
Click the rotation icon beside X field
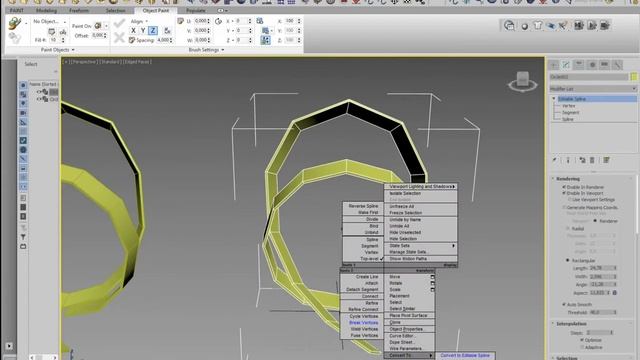(x=219, y=21)
